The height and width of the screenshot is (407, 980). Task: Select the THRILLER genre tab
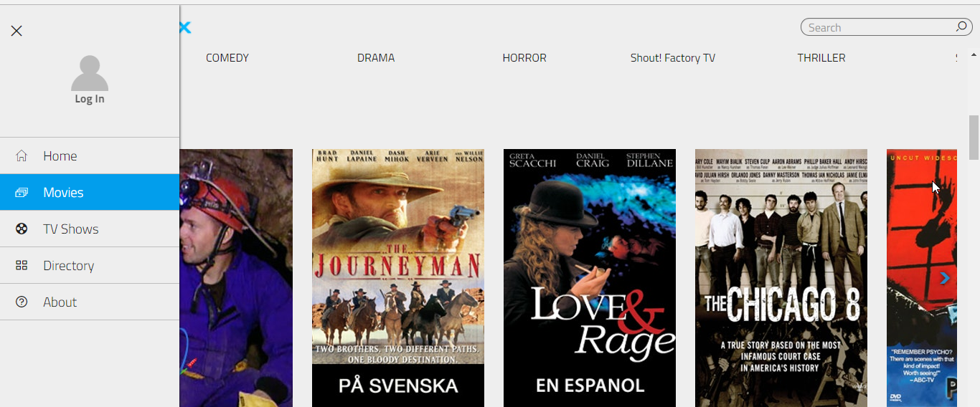821,58
